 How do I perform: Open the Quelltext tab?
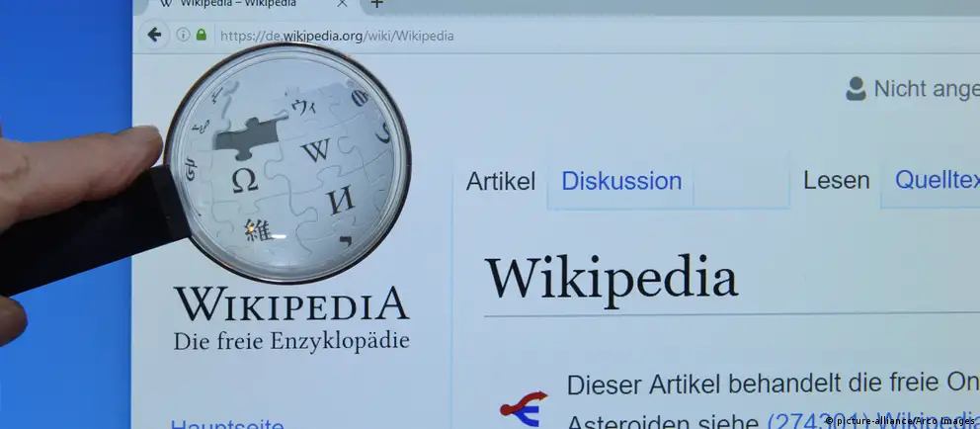coord(936,181)
